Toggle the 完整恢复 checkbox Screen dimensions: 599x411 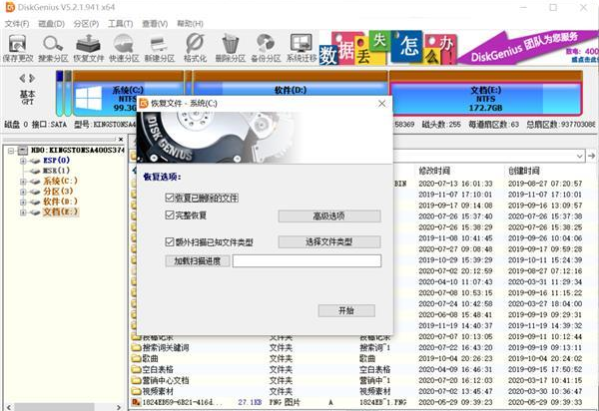coord(170,215)
